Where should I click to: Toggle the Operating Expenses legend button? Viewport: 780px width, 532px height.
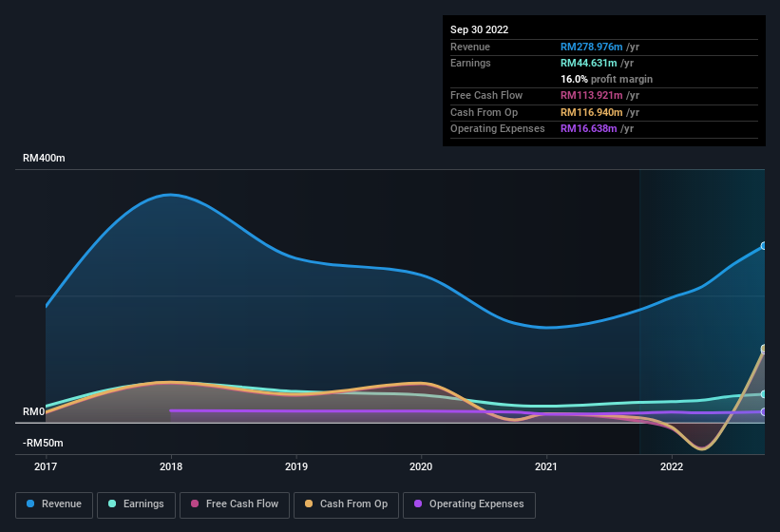click(x=469, y=505)
